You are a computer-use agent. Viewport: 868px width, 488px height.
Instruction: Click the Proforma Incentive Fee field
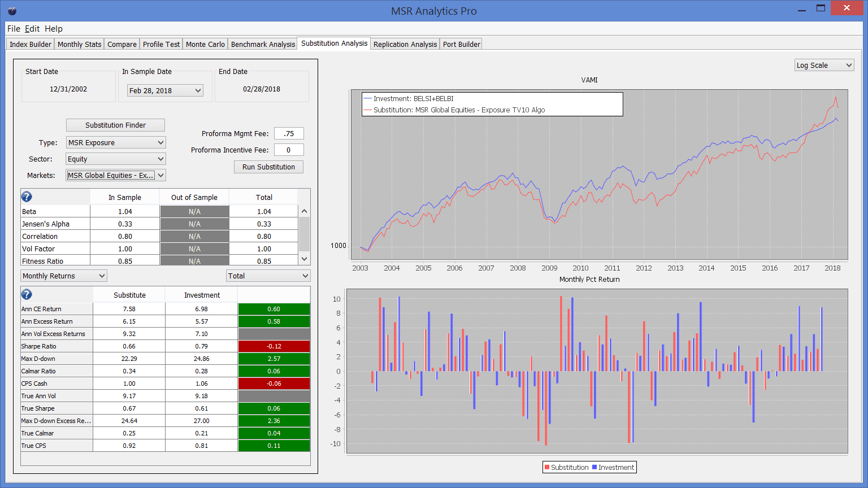pos(289,150)
